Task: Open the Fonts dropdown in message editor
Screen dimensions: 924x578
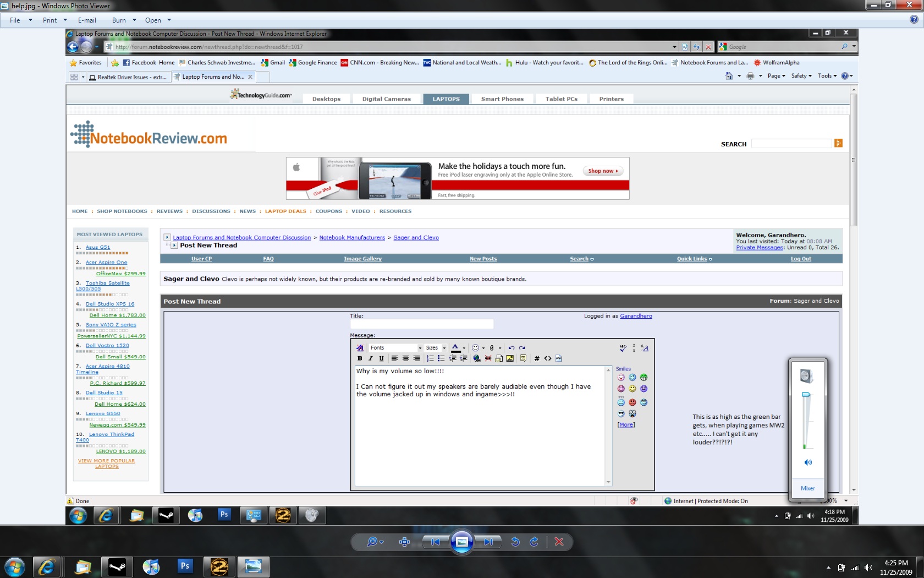Action: 395,348
